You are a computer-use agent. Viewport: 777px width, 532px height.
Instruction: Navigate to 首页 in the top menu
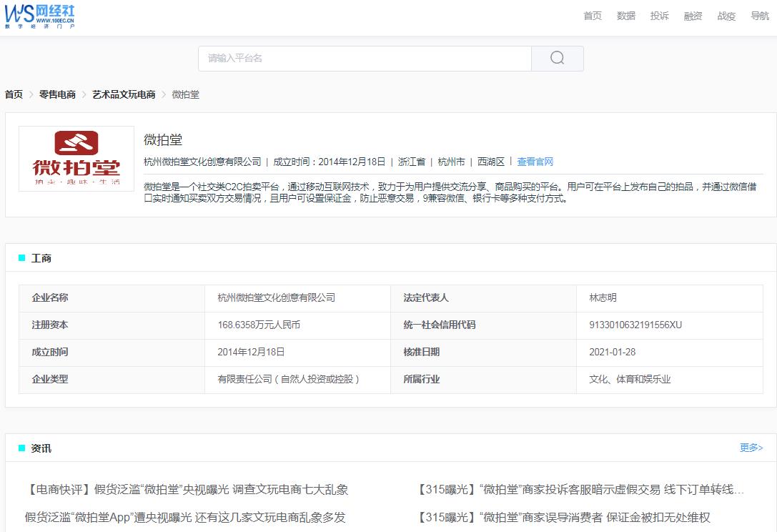[x=592, y=16]
